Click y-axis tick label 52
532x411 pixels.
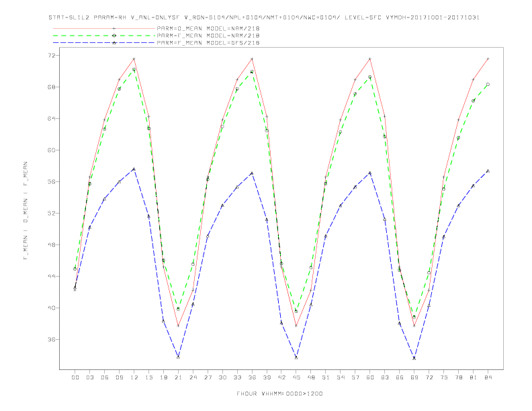53,213
